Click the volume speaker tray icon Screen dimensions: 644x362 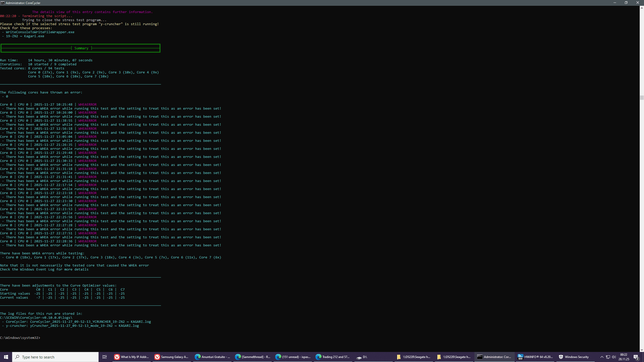(614, 357)
